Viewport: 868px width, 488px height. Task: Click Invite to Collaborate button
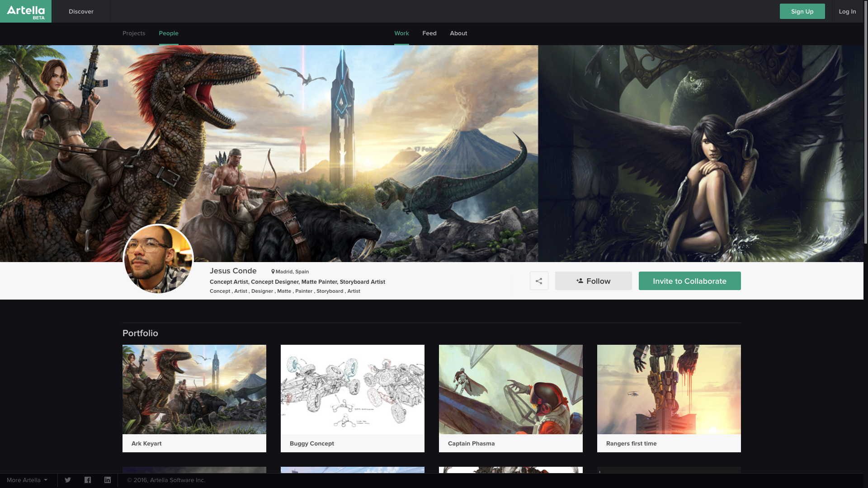[x=689, y=281]
